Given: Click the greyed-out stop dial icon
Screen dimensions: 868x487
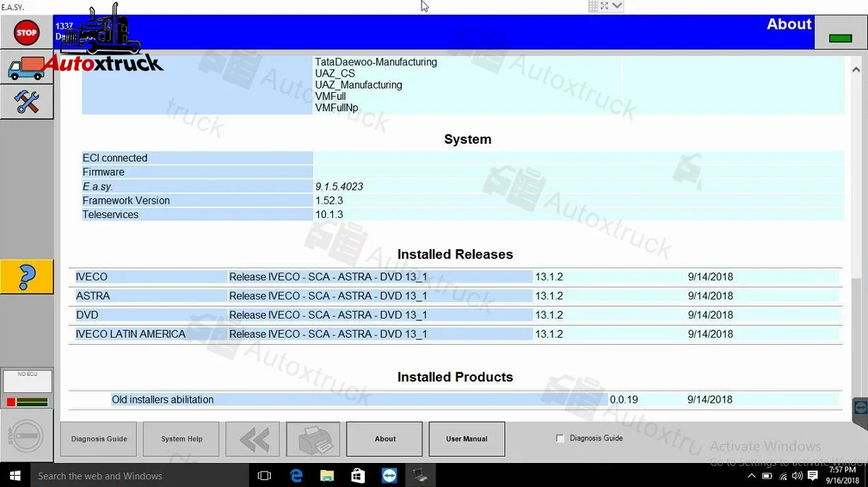Looking at the screenshot, I should [x=26, y=436].
